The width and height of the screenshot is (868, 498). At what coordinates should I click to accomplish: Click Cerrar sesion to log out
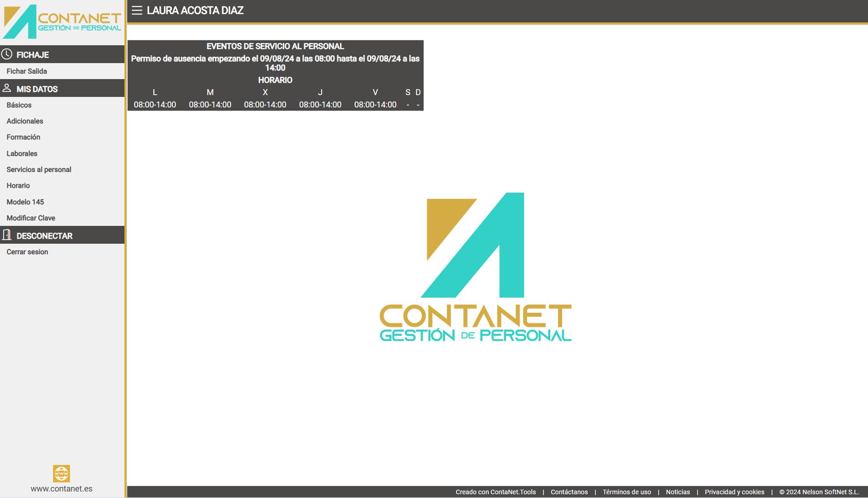27,252
